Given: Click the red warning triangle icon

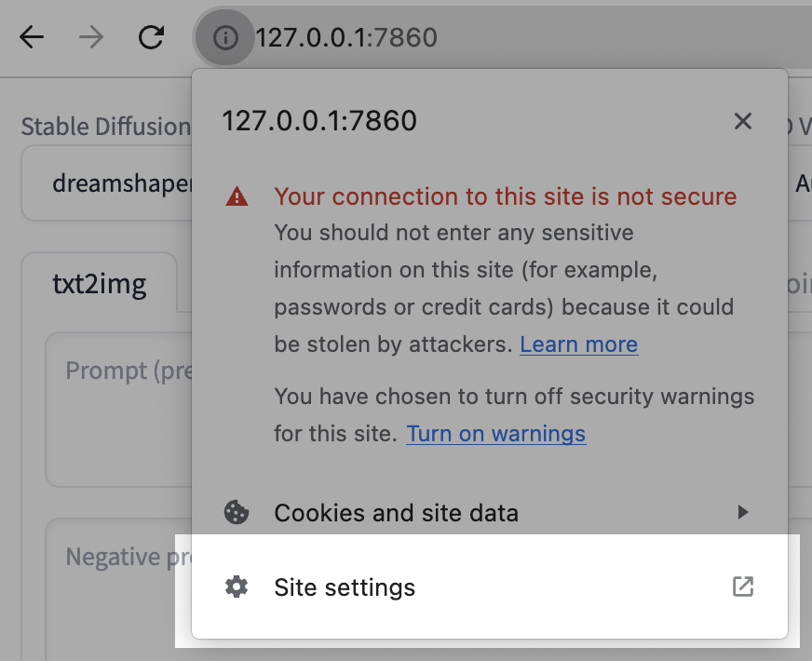Looking at the screenshot, I should [237, 196].
